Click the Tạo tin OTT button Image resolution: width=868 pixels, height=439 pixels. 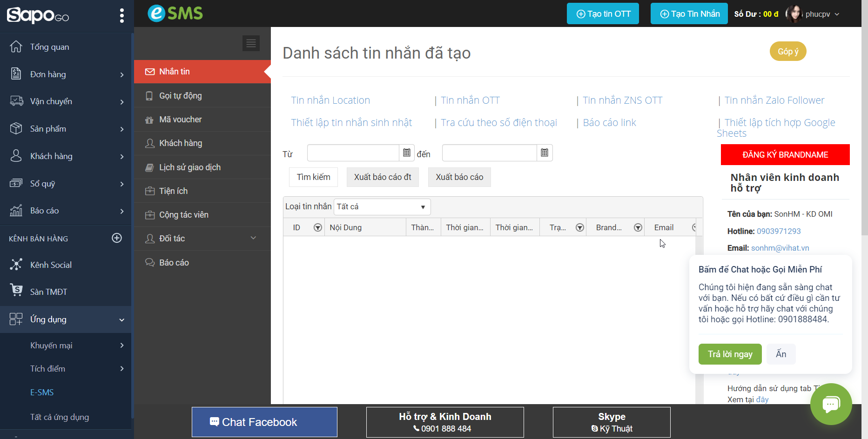point(603,14)
